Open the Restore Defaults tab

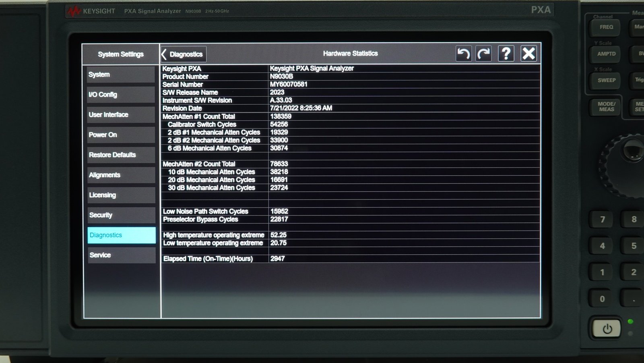pyautogui.click(x=121, y=155)
